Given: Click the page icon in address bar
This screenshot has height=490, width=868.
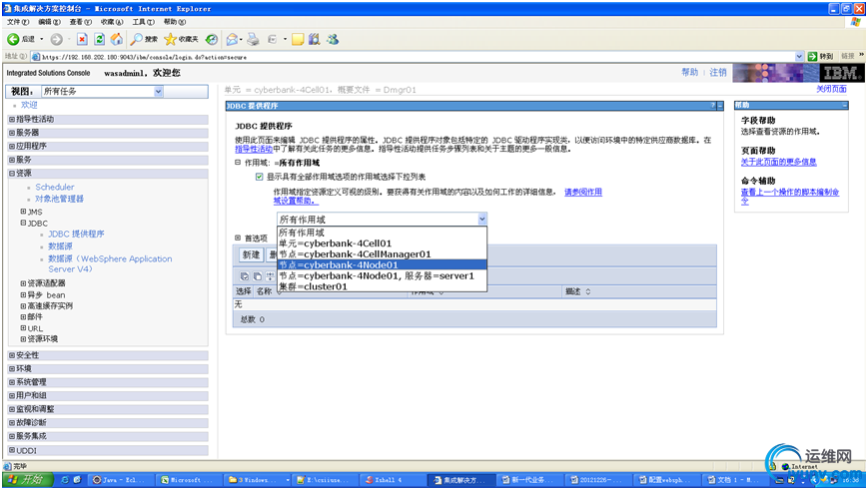Looking at the screenshot, I should 36,57.
